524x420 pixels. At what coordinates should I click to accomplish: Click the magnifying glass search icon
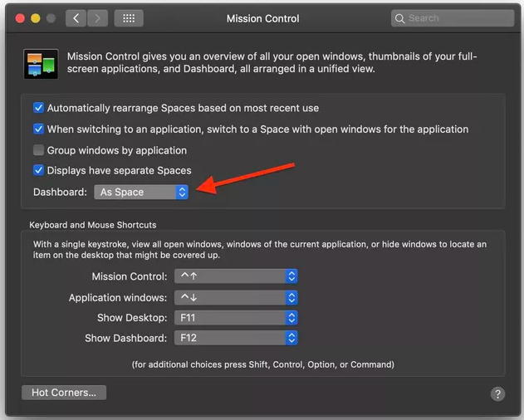click(x=399, y=18)
